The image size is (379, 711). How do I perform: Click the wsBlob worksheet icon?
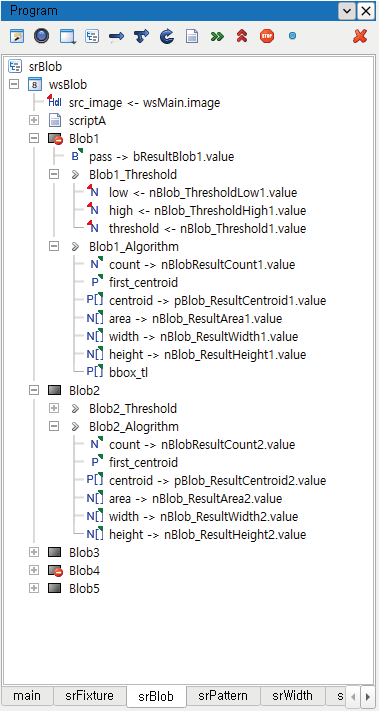coord(35,85)
